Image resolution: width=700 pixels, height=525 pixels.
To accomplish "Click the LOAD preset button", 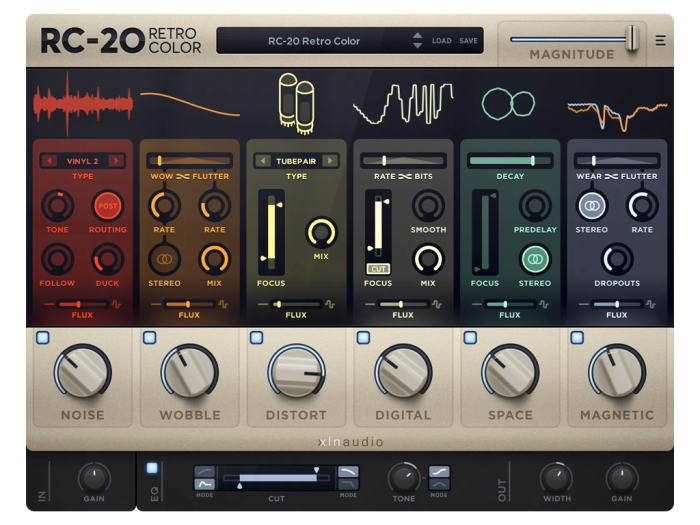I will point(441,41).
